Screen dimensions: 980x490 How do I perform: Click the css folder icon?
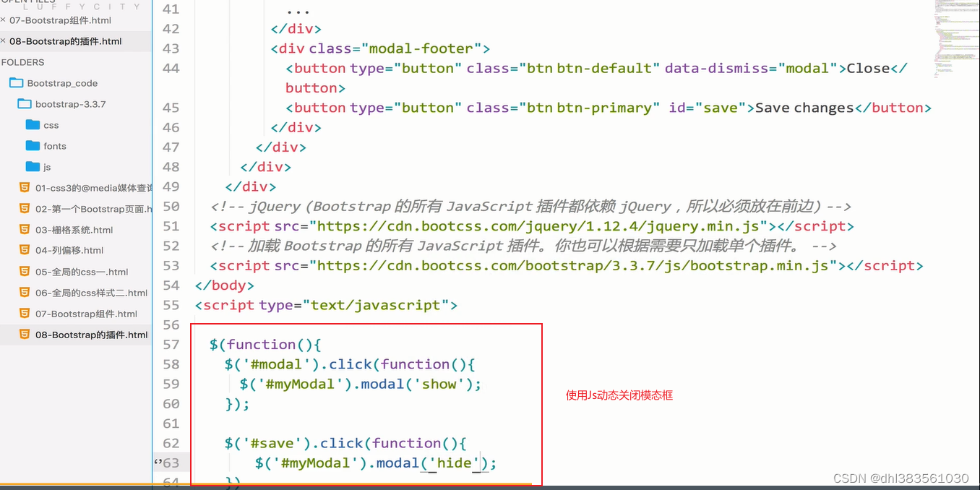33,125
